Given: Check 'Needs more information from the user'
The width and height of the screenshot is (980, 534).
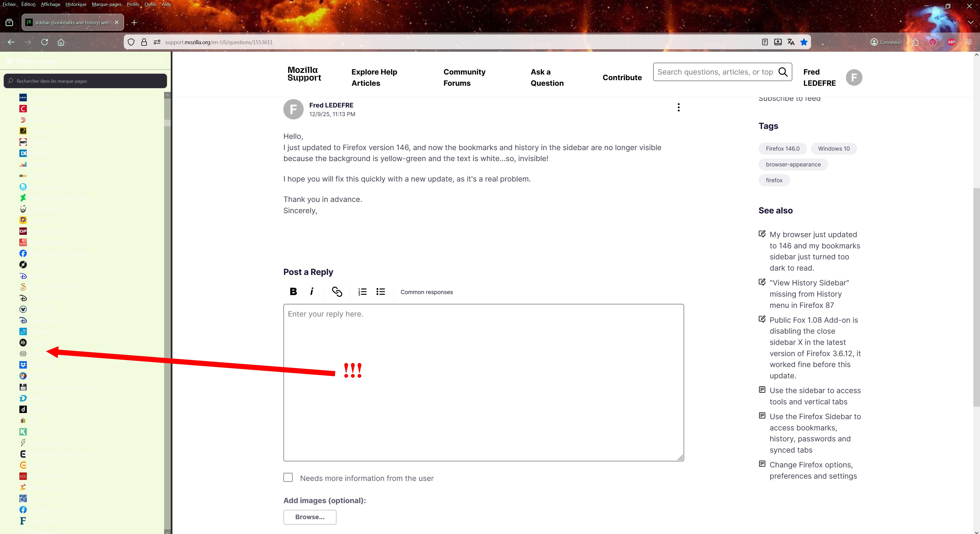Looking at the screenshot, I should (288, 477).
